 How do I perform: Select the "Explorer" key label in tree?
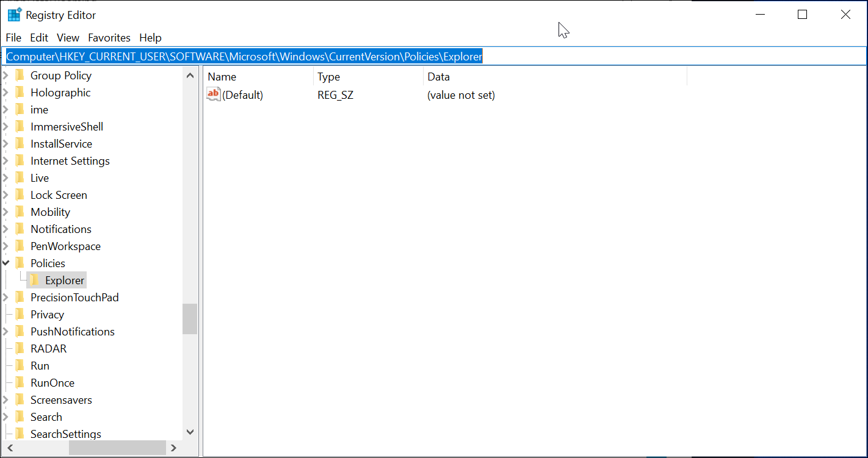point(65,281)
